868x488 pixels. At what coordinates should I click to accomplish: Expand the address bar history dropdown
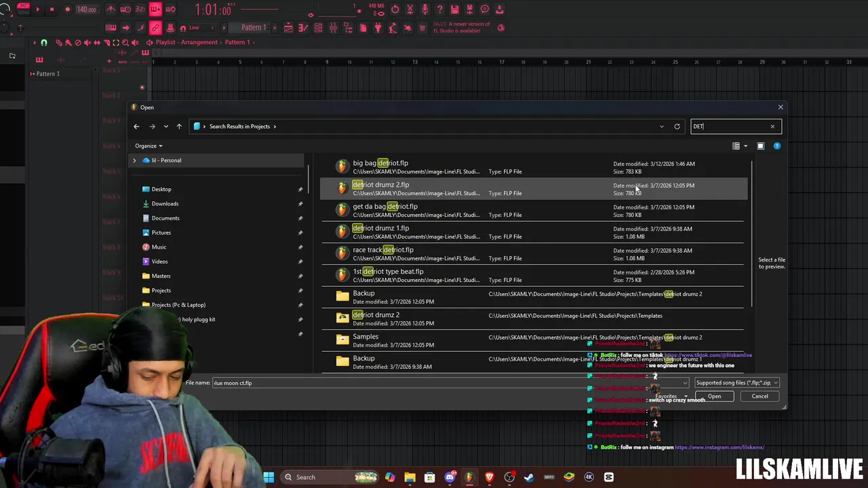(662, 126)
